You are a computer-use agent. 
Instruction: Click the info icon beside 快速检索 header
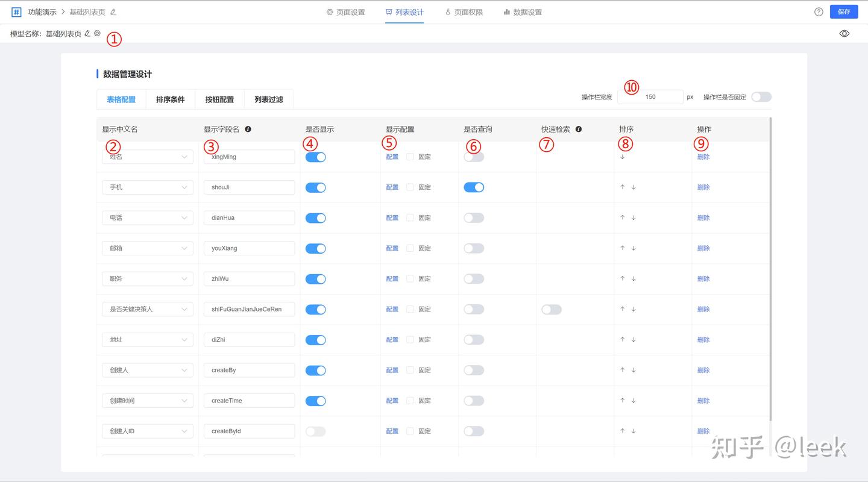[x=578, y=128]
